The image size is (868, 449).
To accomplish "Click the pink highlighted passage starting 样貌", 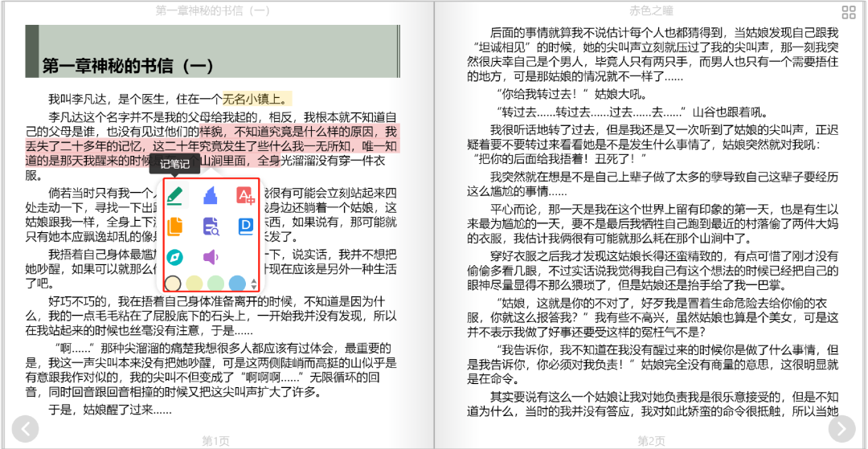I will tap(211, 146).
